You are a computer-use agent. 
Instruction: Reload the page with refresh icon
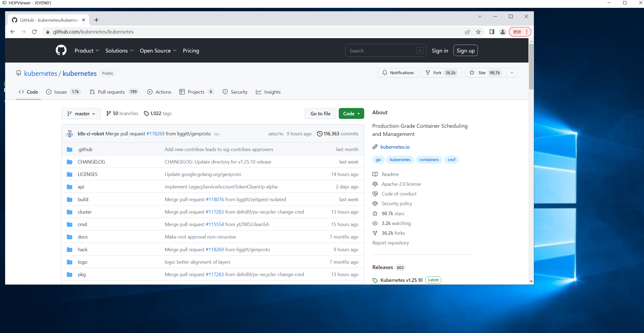34,32
